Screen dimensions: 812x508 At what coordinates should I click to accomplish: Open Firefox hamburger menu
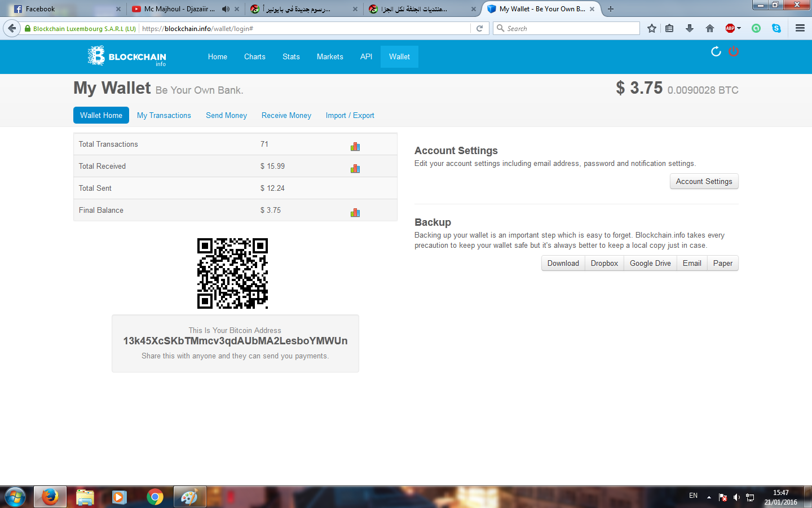pyautogui.click(x=800, y=28)
